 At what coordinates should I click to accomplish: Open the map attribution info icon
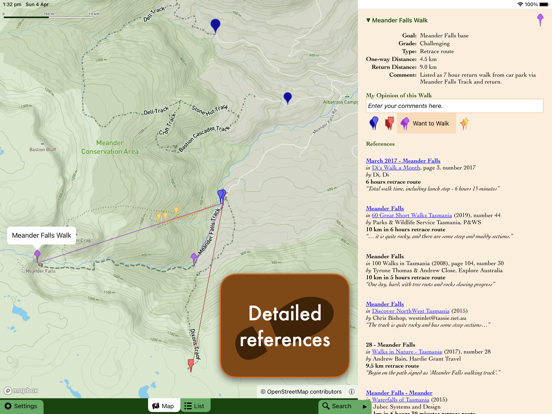[351, 391]
